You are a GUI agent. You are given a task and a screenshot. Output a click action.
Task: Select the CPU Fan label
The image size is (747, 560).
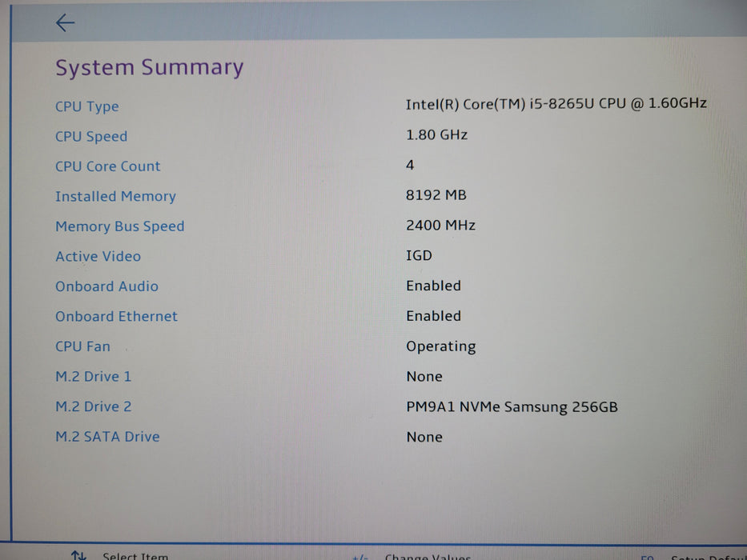(82, 346)
